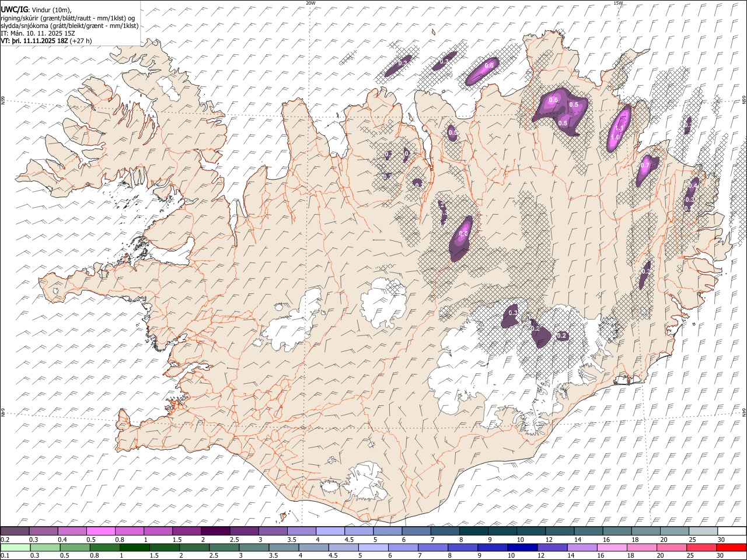The height and width of the screenshot is (560, 747).
Task: Select the top-row pink swatch labeled 0.5
Action: (100, 531)
